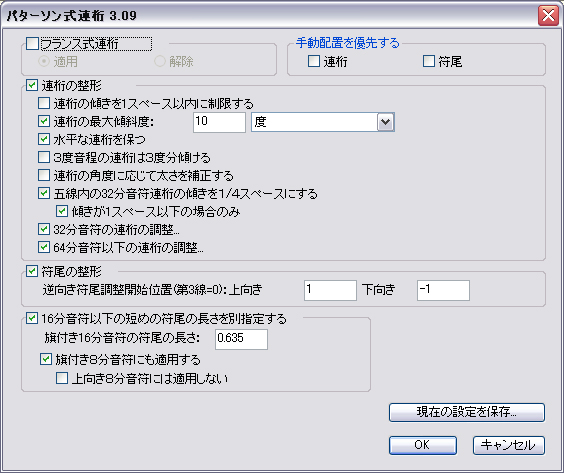The image size is (564, 473).
Task: Enable the フランス式連桁 checkbox
Action: [x=32, y=44]
